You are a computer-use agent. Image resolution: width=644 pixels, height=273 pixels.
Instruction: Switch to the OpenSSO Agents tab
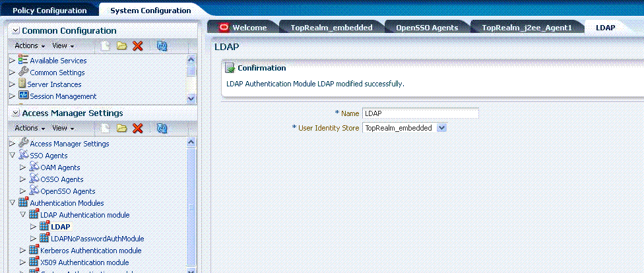(x=427, y=28)
